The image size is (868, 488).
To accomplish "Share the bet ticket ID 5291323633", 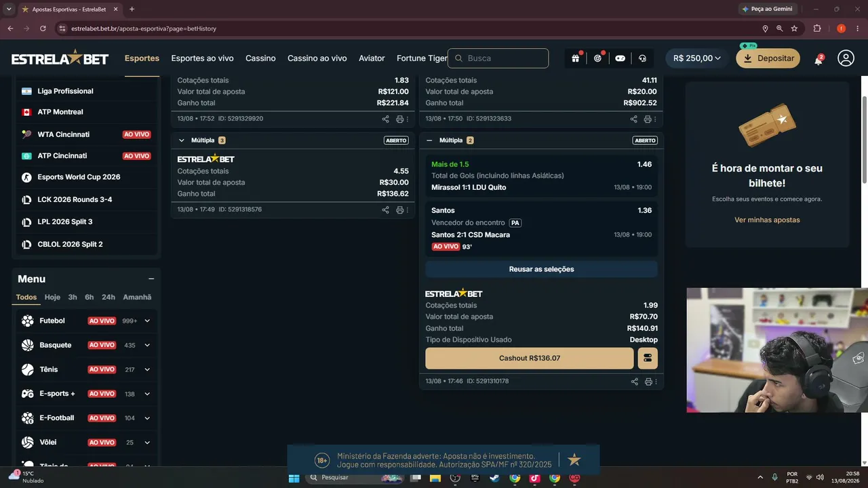I will [633, 119].
